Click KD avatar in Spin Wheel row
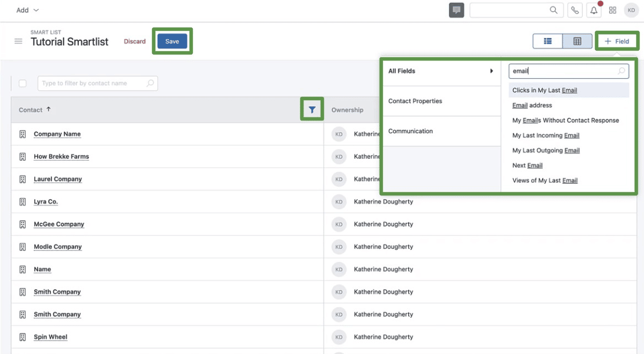 pos(339,337)
